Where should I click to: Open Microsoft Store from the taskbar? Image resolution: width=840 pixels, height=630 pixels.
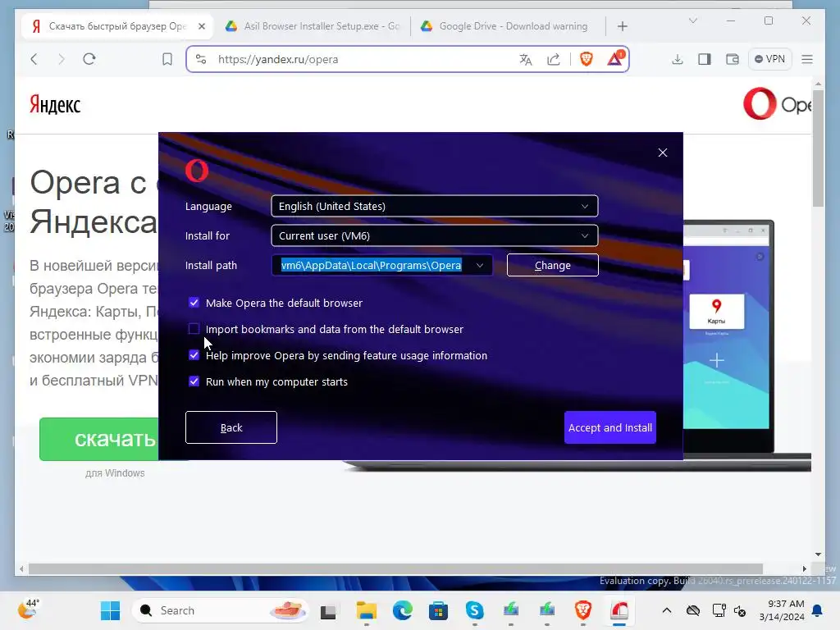pyautogui.click(x=438, y=610)
